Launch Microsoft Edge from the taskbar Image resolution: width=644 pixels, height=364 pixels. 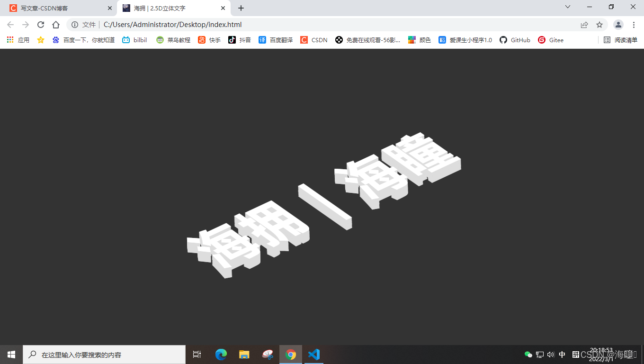221,355
